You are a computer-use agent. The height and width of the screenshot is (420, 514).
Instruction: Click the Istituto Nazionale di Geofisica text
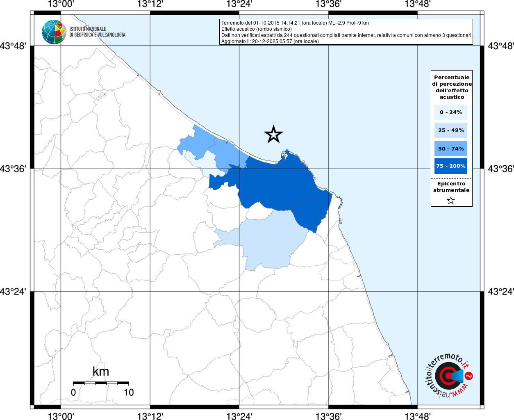click(x=97, y=32)
